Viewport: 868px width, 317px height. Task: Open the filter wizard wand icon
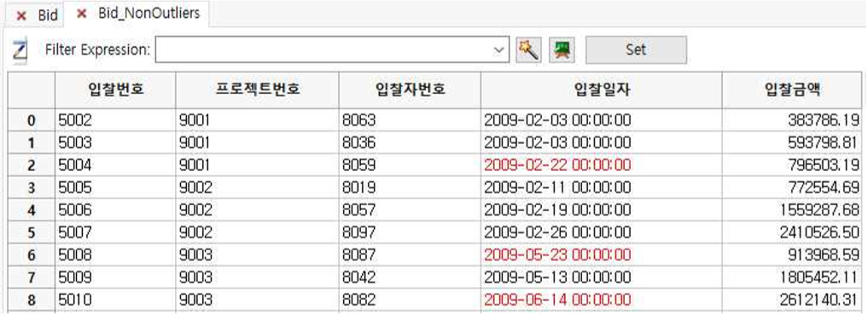[x=528, y=50]
